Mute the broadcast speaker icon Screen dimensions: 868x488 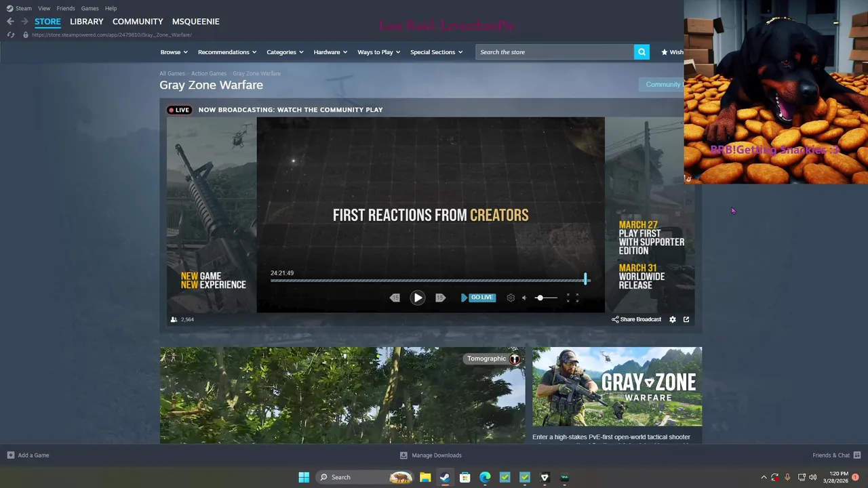(x=524, y=298)
